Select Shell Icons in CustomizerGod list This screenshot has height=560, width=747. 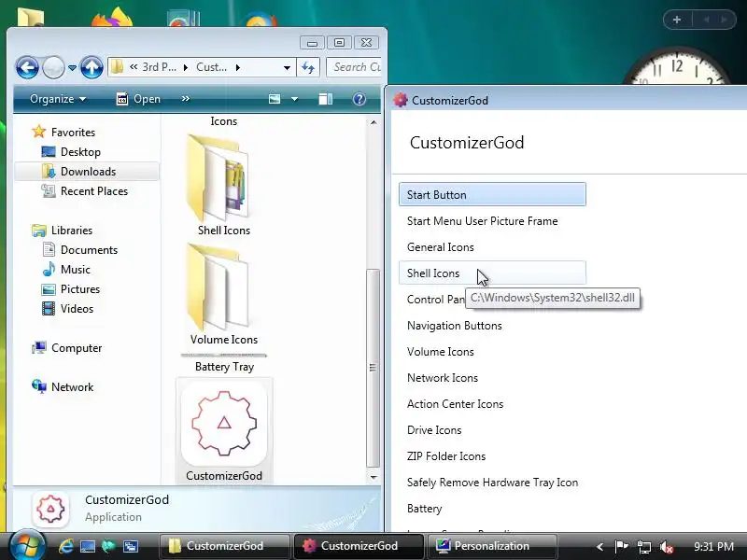pyautogui.click(x=492, y=273)
